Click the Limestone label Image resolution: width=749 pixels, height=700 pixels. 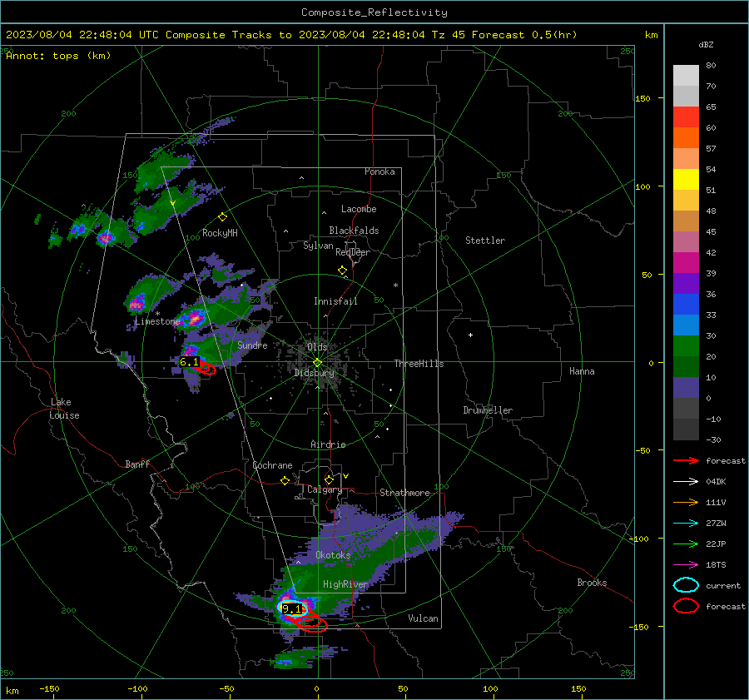[x=157, y=321]
